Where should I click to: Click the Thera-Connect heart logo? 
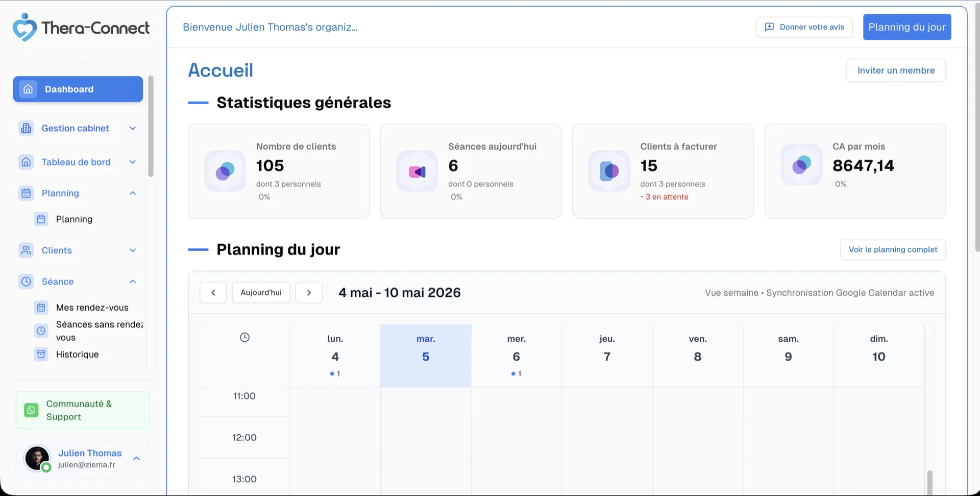(24, 27)
